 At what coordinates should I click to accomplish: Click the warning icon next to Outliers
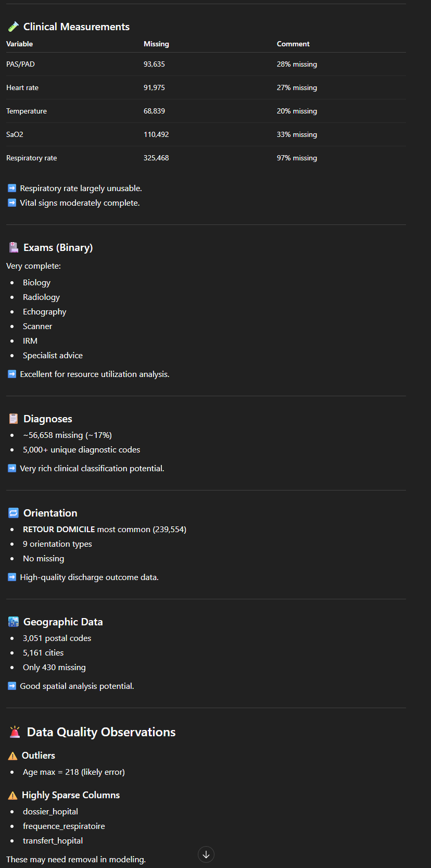coord(12,756)
